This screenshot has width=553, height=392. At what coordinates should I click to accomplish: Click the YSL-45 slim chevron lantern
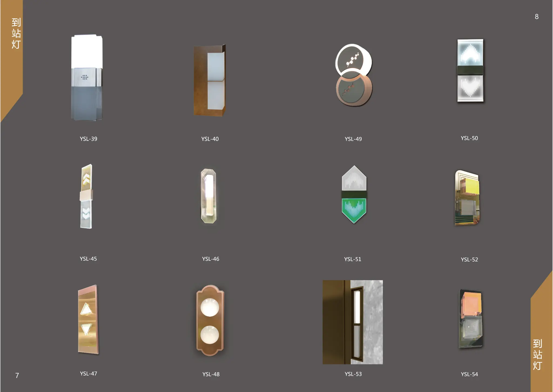click(86, 196)
